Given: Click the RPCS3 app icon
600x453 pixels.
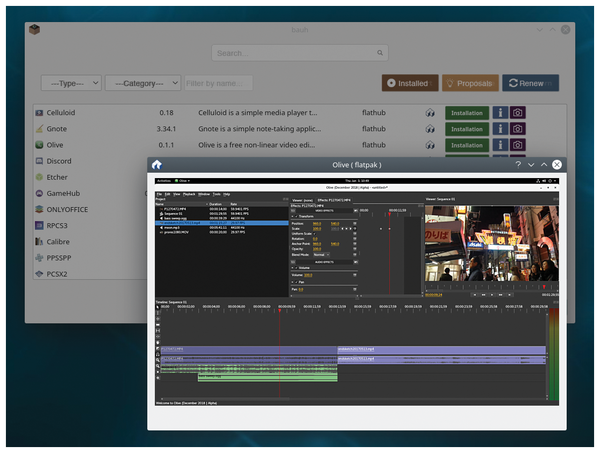Looking at the screenshot, I should tap(39, 225).
